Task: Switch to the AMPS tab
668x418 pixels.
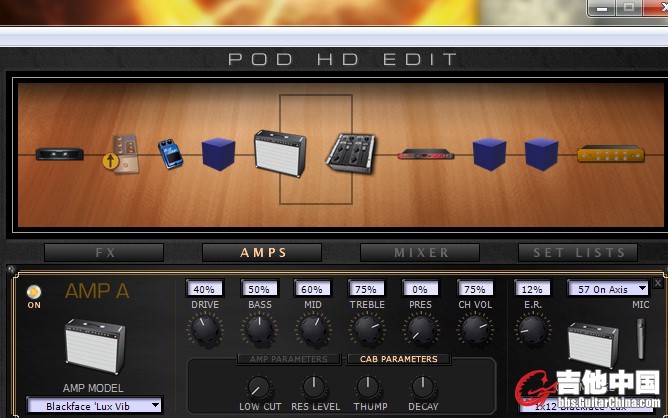Action: (x=262, y=253)
